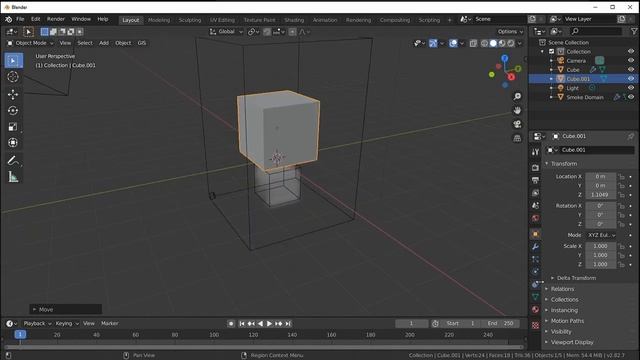Hide Smoke Domain via eye icon

(631, 97)
